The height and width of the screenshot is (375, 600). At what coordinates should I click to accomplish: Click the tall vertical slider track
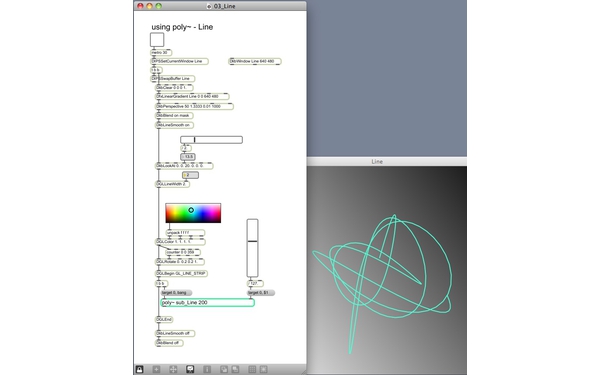click(x=253, y=248)
